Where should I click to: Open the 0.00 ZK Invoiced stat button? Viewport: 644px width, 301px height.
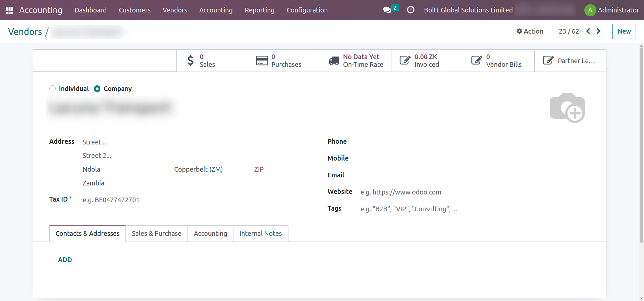point(427,60)
